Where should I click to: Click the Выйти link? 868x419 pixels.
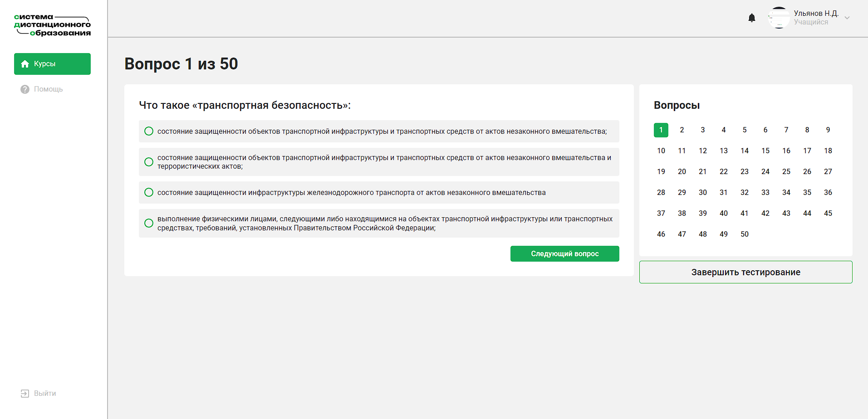[x=45, y=394]
